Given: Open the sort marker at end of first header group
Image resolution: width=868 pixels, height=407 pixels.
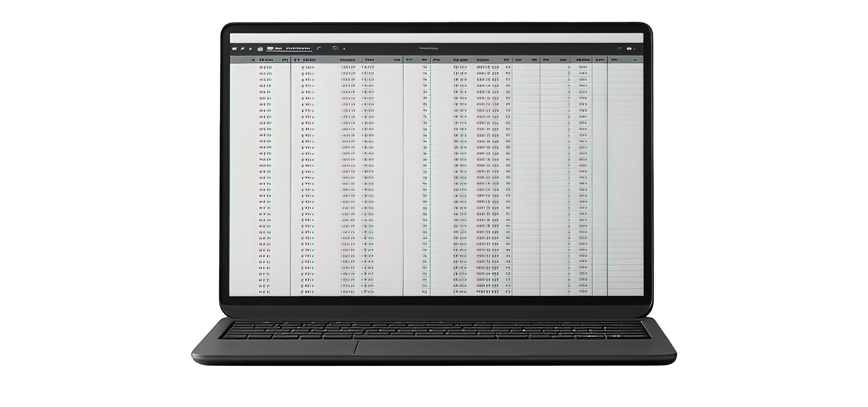Looking at the screenshot, I should click(x=285, y=60).
